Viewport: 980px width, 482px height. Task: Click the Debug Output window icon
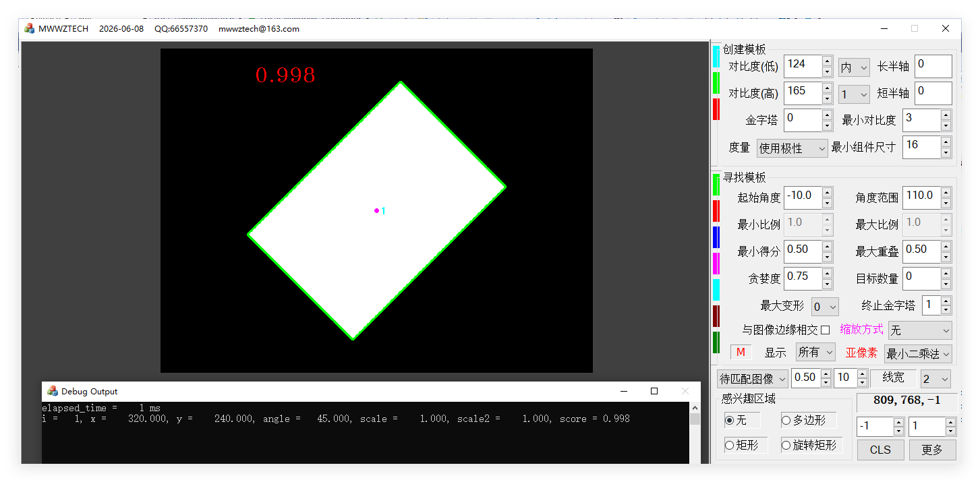pos(53,391)
